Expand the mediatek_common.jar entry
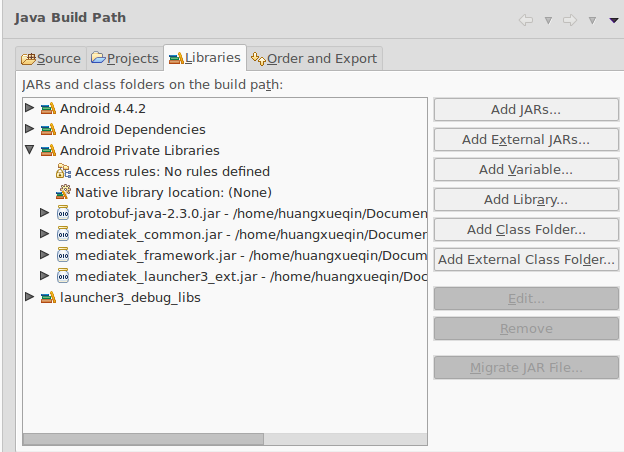Screen dimensions: 624x452 tap(45, 234)
